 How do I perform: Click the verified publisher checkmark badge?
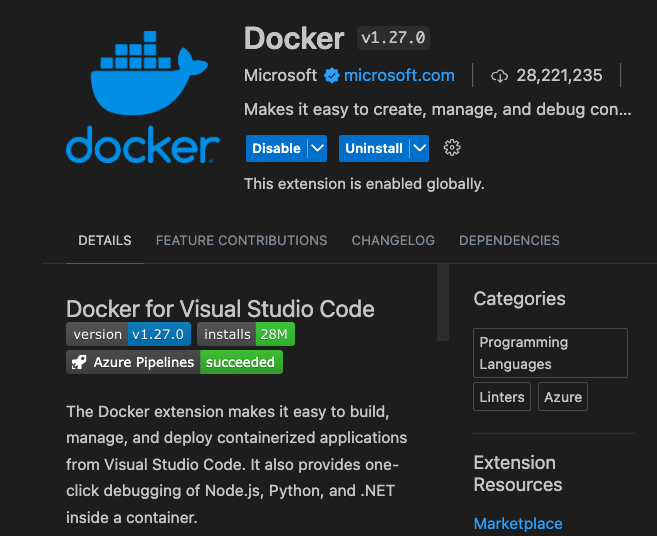point(331,76)
